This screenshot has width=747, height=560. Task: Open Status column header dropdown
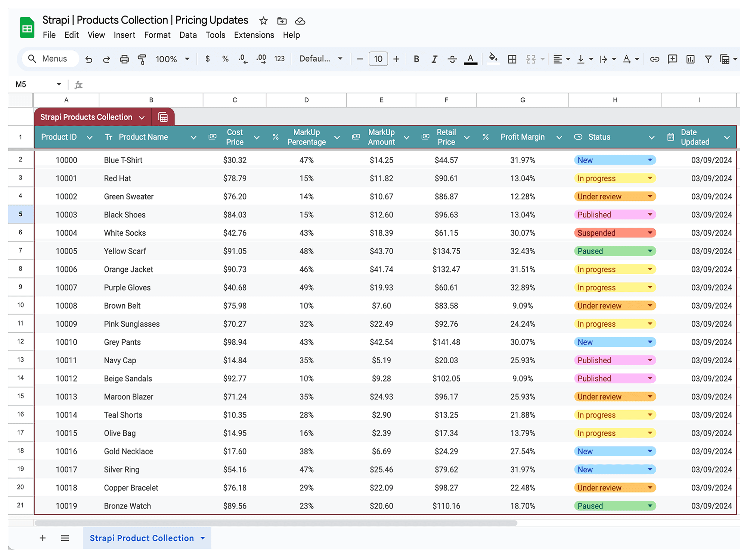652,137
